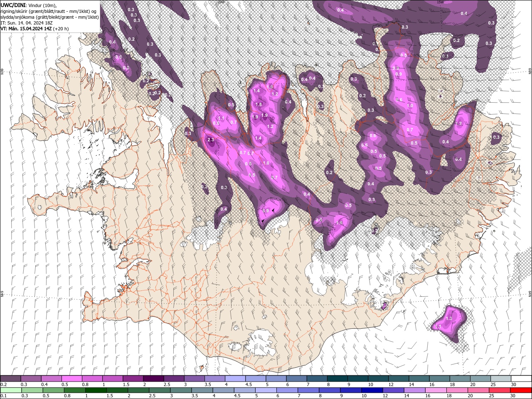Pick the light pink swatch labeled 16 in the lower legend
Viewport: 532px width, 399px height.
[x=436, y=390]
